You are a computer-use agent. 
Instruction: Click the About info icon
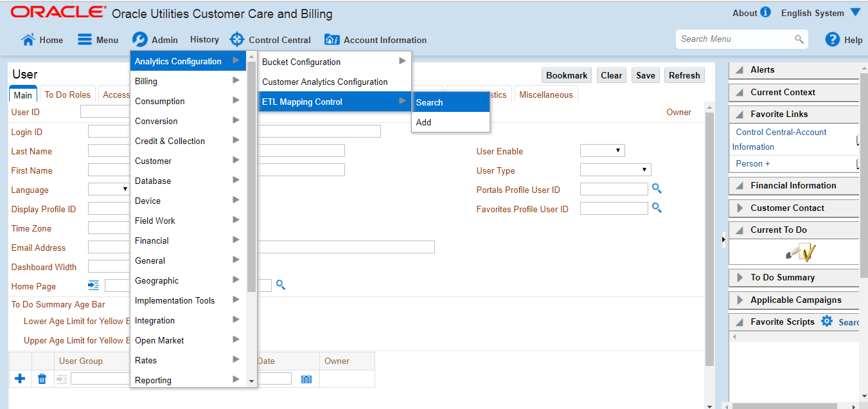[x=765, y=12]
